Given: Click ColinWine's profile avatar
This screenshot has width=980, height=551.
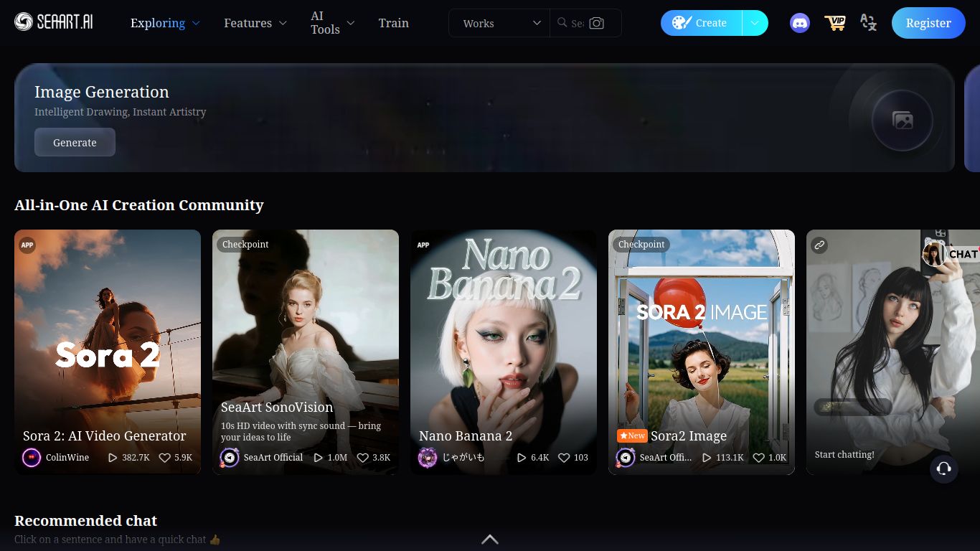Looking at the screenshot, I should pyautogui.click(x=32, y=458).
